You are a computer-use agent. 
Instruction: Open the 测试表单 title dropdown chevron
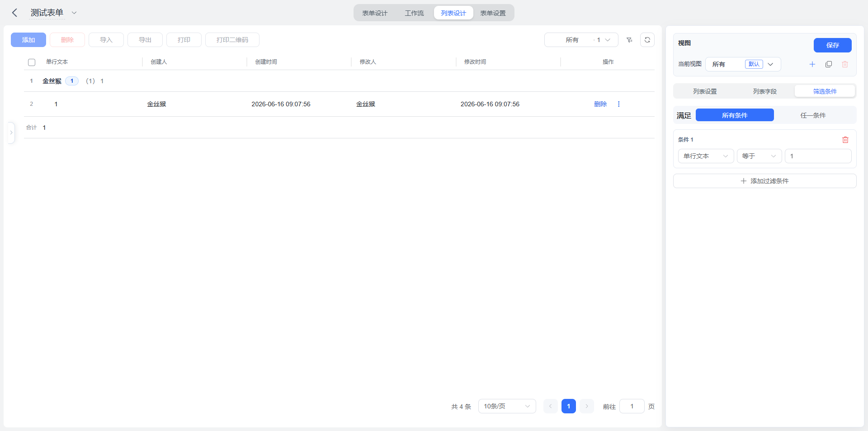(74, 13)
